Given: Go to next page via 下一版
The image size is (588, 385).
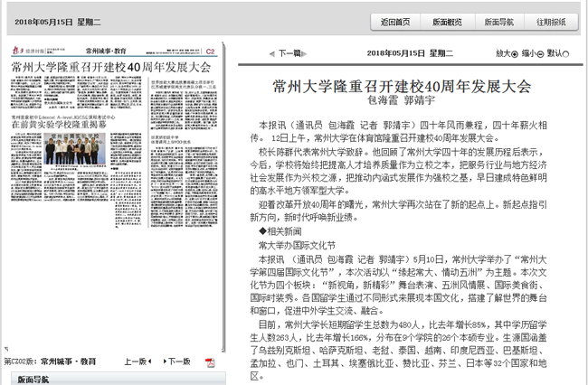Looking at the screenshot, I should tap(179, 362).
